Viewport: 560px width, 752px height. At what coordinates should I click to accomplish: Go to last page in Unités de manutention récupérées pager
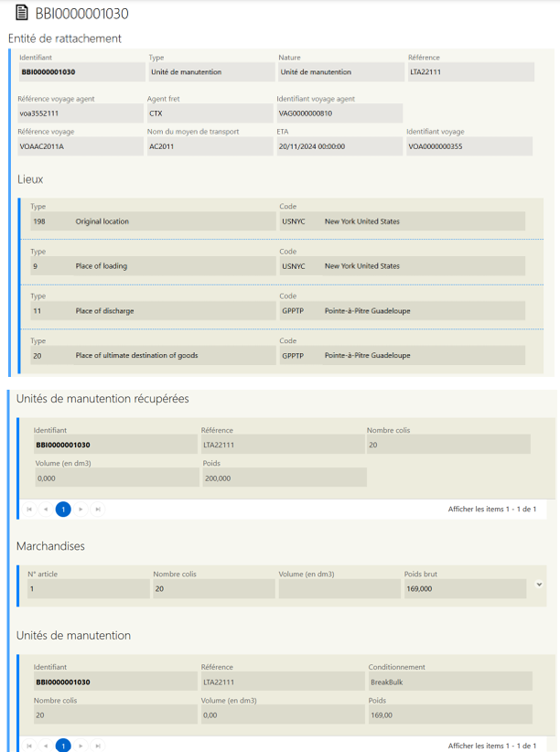tap(98, 509)
